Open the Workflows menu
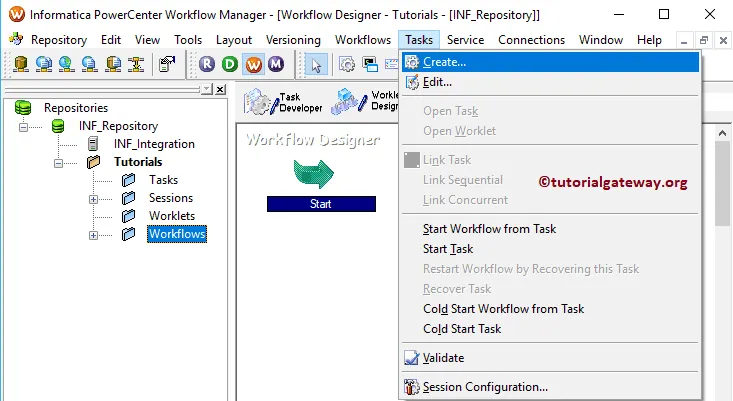The height and width of the screenshot is (401, 733). coord(363,40)
